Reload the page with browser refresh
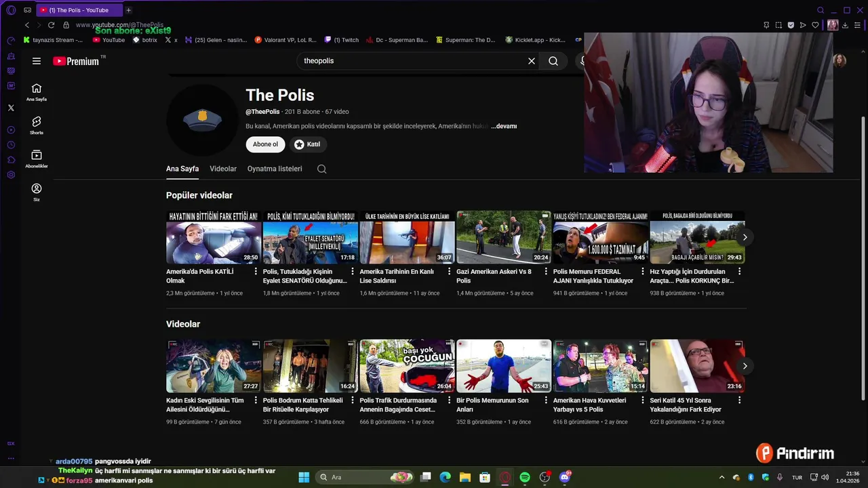The width and height of the screenshot is (868, 488). pos(51,25)
